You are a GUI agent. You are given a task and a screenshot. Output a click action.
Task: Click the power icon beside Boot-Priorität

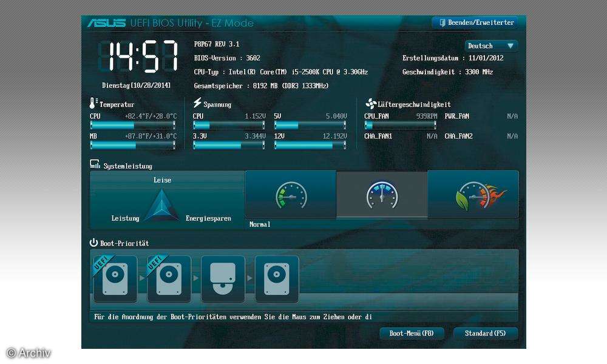click(93, 242)
